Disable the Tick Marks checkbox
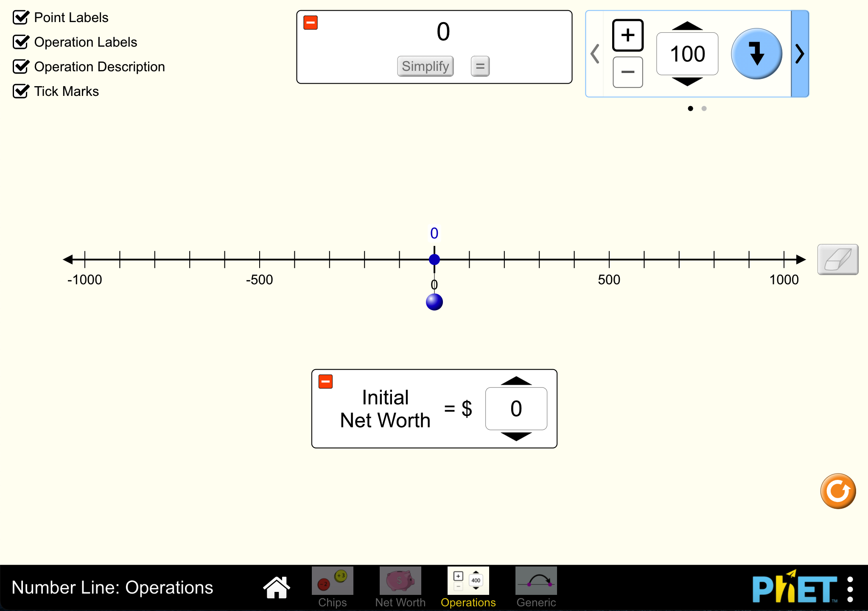 pyautogui.click(x=21, y=92)
